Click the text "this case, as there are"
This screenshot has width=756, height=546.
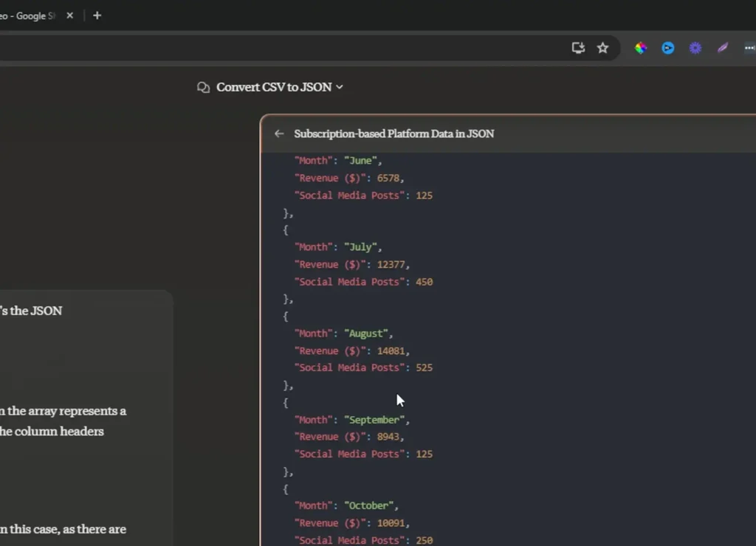tap(67, 529)
